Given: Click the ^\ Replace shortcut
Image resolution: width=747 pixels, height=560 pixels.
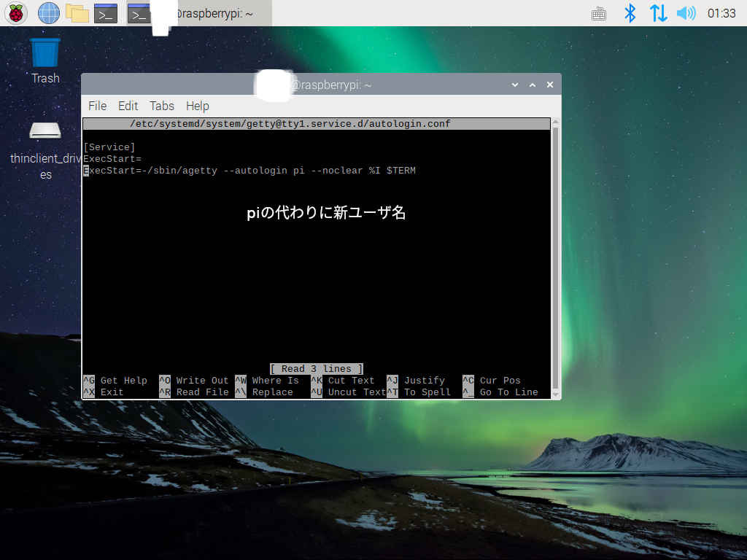Looking at the screenshot, I should (x=264, y=392).
